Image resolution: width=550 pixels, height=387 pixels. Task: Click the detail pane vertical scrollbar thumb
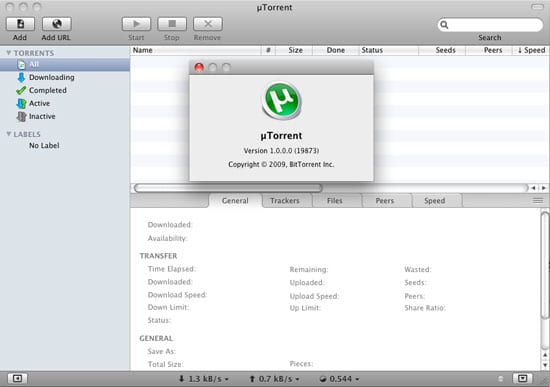(x=545, y=265)
